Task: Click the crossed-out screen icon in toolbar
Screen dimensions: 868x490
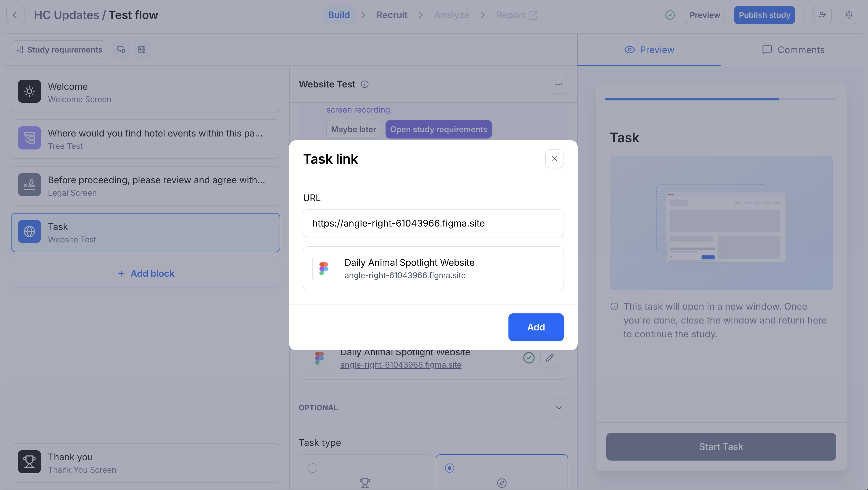Action: [141, 50]
